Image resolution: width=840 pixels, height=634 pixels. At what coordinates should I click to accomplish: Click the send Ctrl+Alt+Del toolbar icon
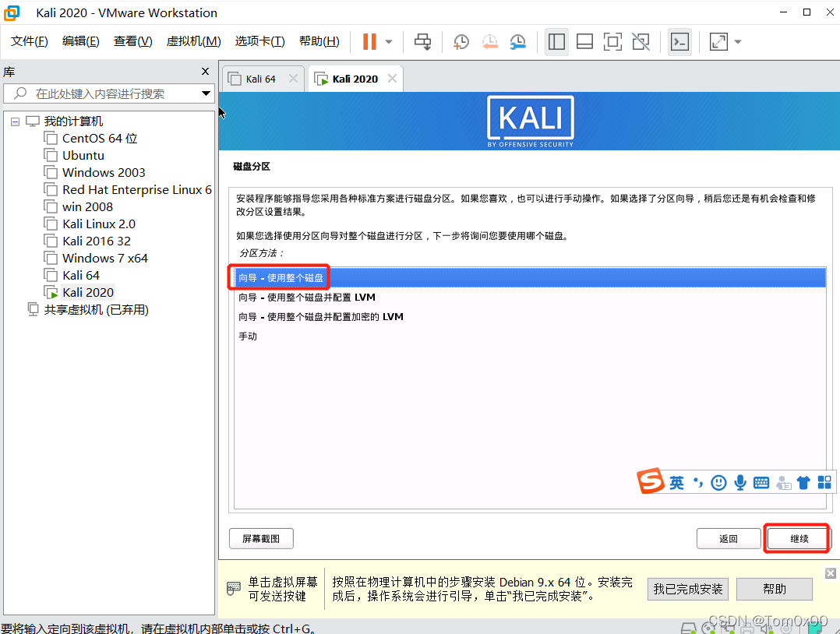click(422, 42)
